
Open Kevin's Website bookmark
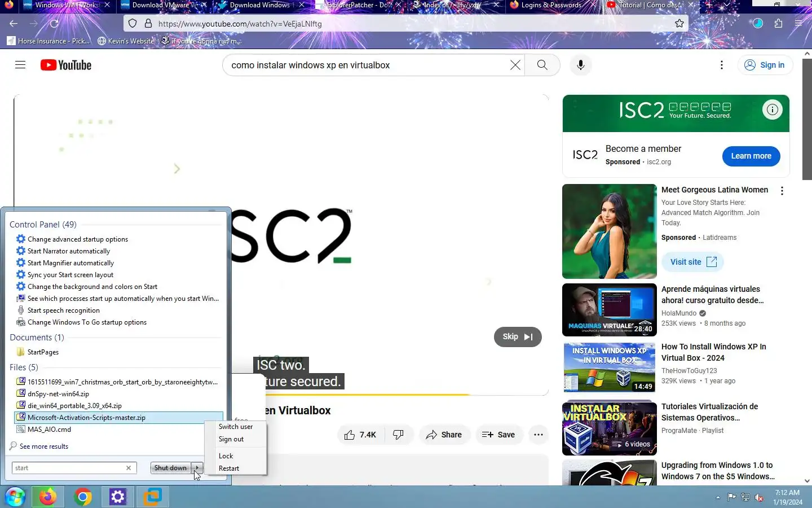[x=126, y=41]
